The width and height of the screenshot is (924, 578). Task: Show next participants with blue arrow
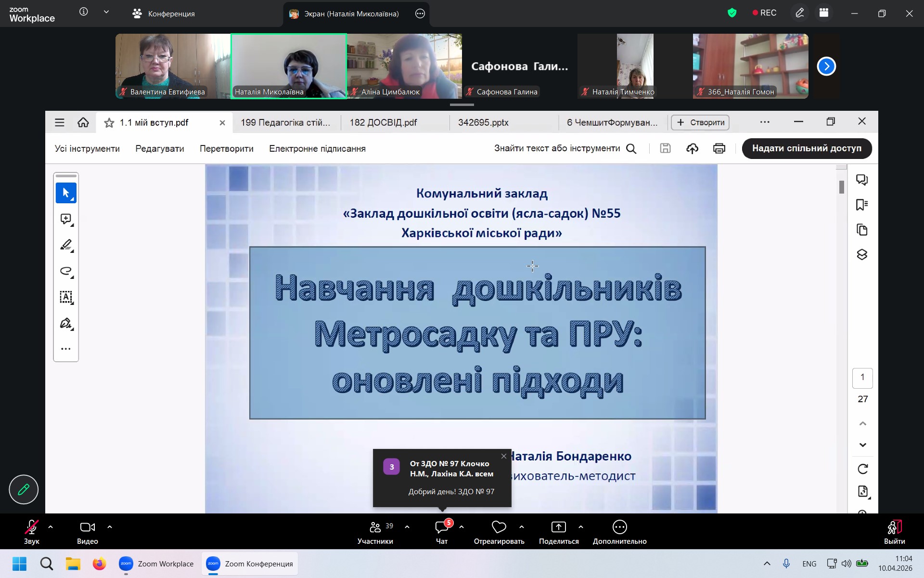(x=826, y=66)
